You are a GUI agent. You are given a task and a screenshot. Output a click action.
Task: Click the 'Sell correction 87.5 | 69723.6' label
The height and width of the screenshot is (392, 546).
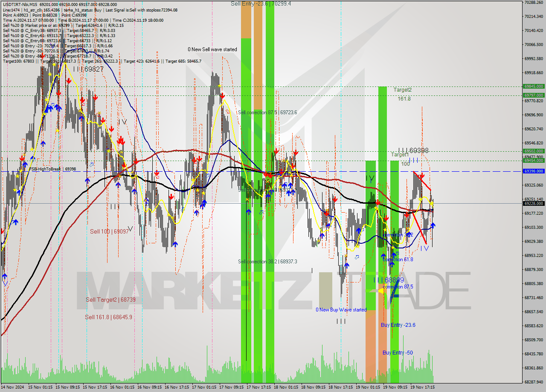(267, 112)
